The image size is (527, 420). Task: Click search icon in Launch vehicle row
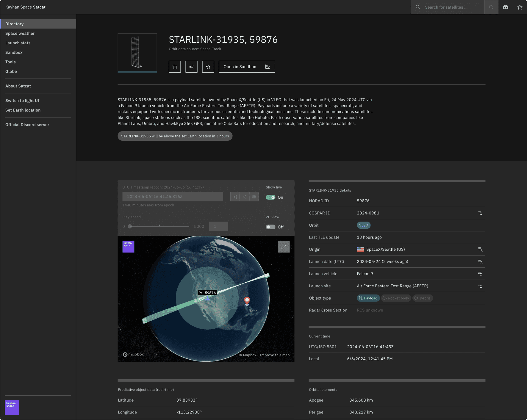pyautogui.click(x=480, y=274)
